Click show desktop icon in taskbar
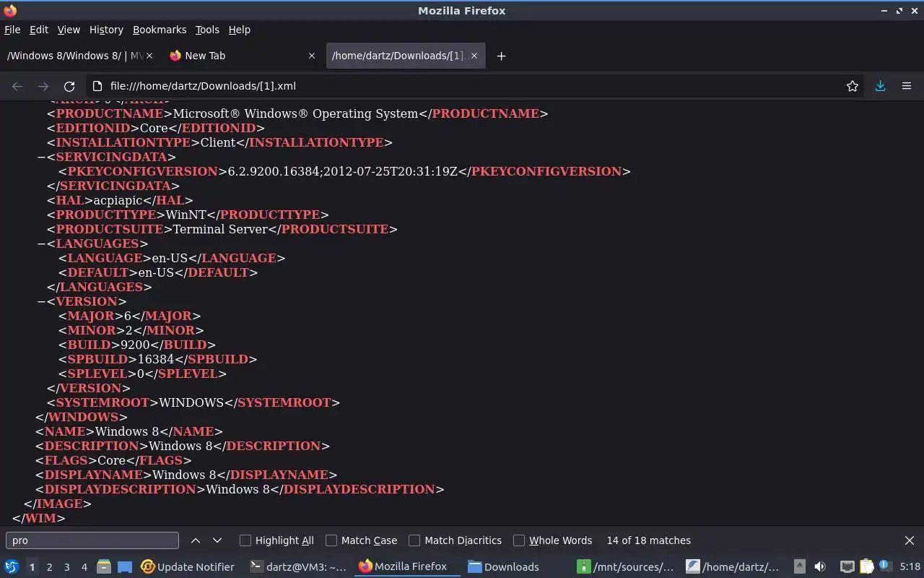The height and width of the screenshot is (578, 924). coord(125,566)
